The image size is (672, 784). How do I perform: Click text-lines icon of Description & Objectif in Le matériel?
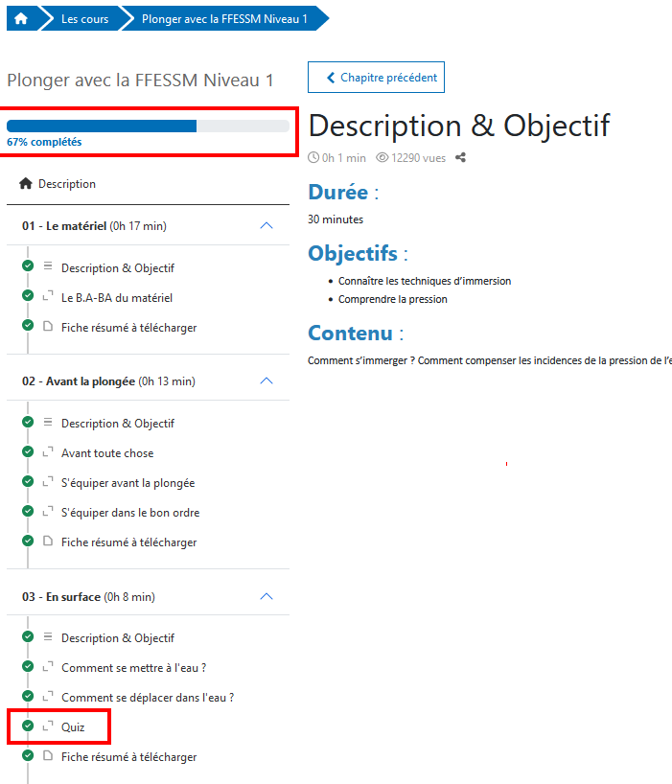(x=48, y=266)
